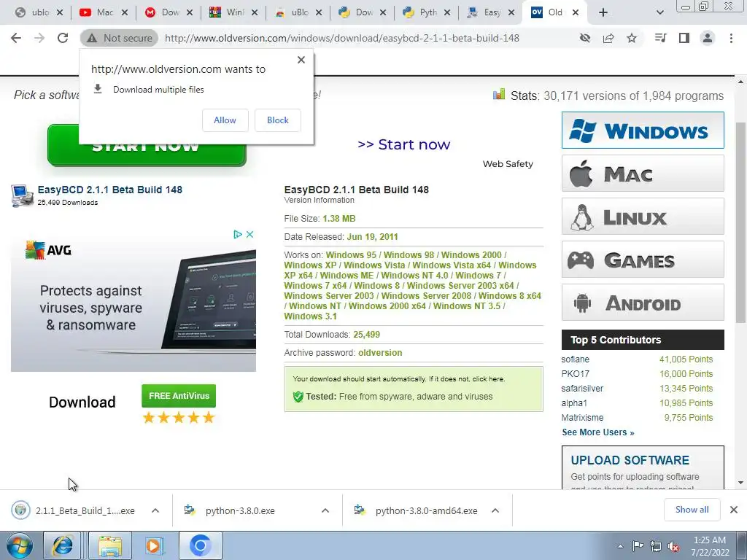Click the UPLOAD SOFTWARE heading
Viewport: 747px width, 560px height.
[x=630, y=461]
